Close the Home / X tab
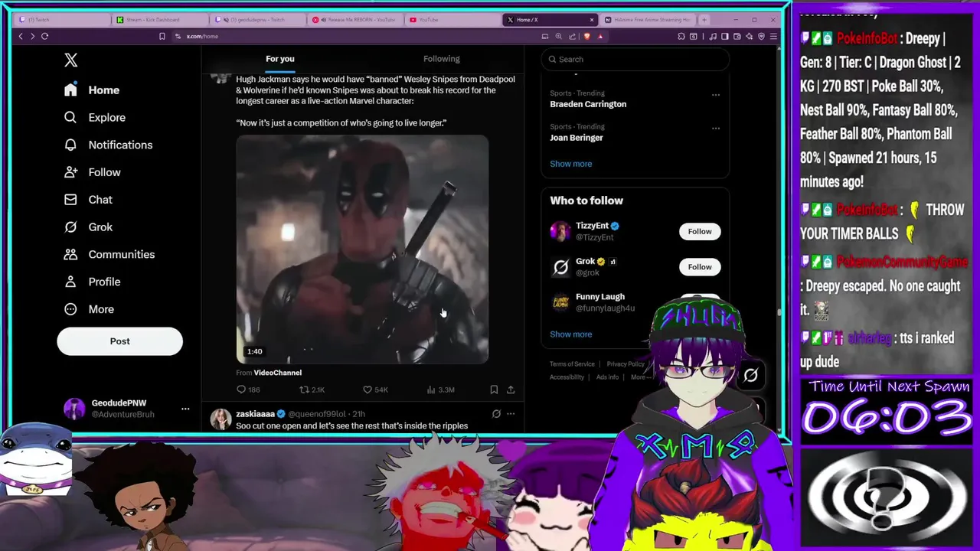This screenshot has height=551, width=980. pos(592,20)
